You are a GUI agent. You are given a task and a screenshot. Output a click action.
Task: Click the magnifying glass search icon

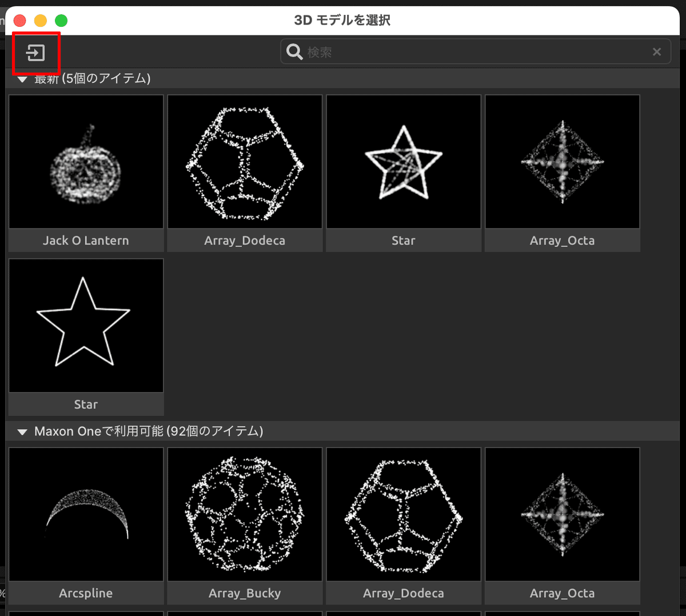294,51
